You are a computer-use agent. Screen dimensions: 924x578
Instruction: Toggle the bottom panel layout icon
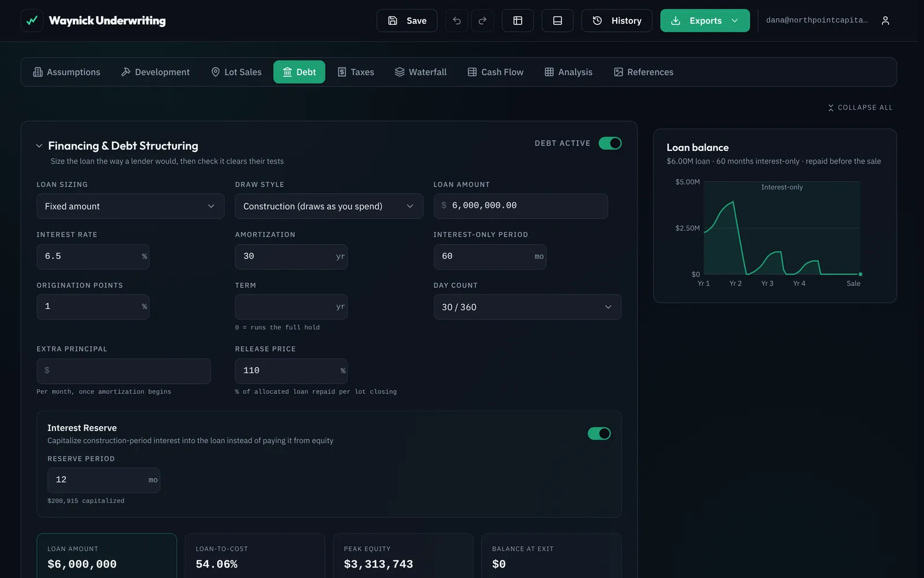(558, 21)
